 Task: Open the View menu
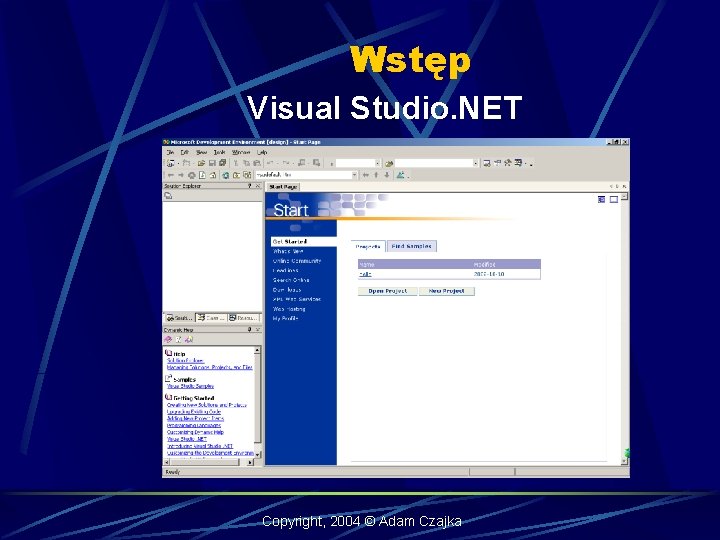coord(202,152)
